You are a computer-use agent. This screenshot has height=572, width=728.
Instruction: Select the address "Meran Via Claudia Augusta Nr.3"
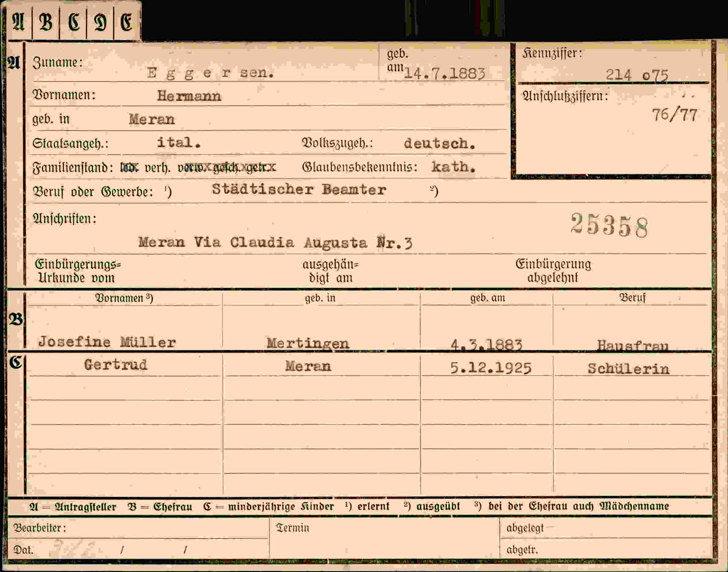coord(275,243)
